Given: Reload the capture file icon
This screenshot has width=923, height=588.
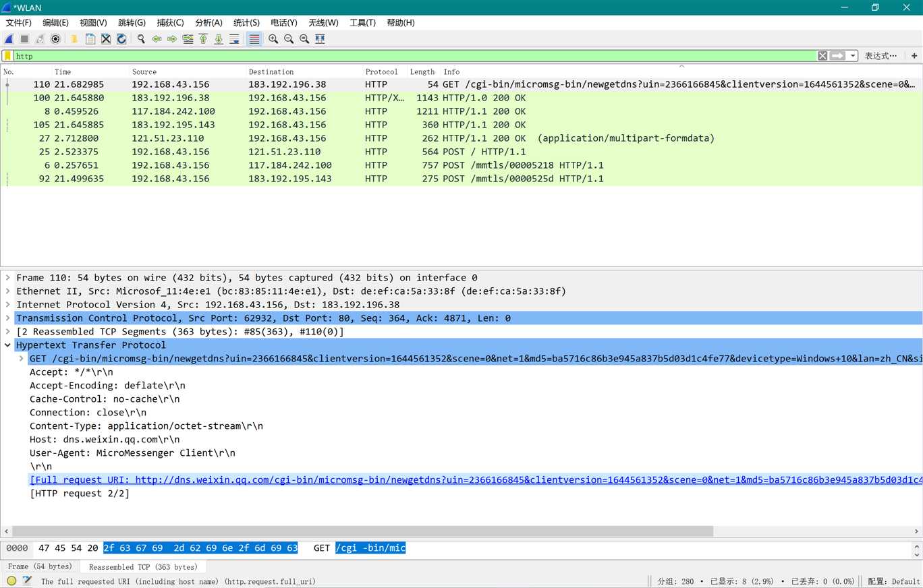Looking at the screenshot, I should tap(121, 39).
